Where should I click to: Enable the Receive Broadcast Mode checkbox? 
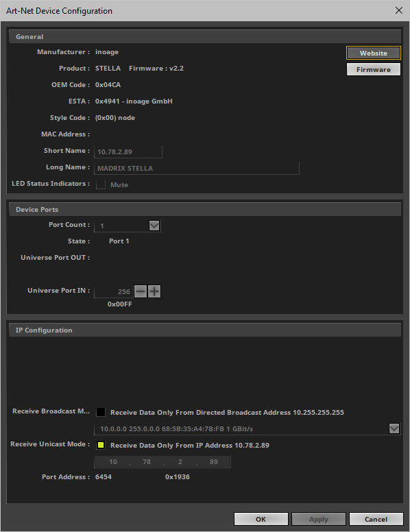pyautogui.click(x=101, y=412)
